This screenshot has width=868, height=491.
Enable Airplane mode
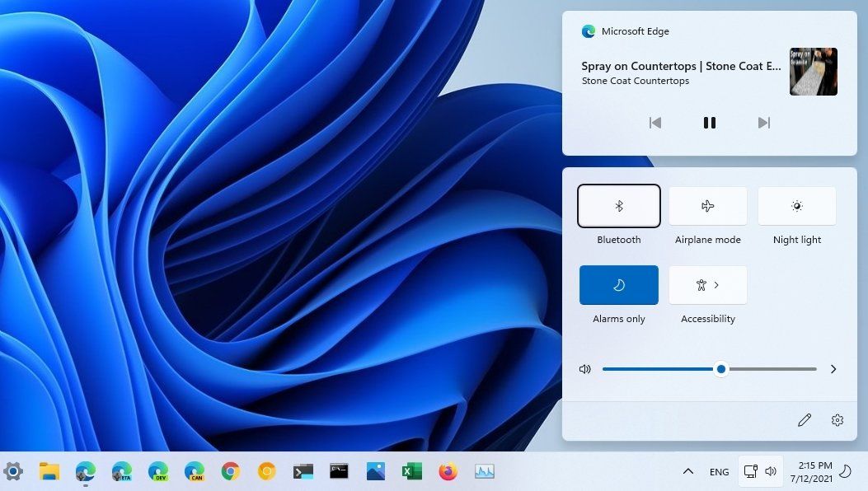pyautogui.click(x=708, y=206)
